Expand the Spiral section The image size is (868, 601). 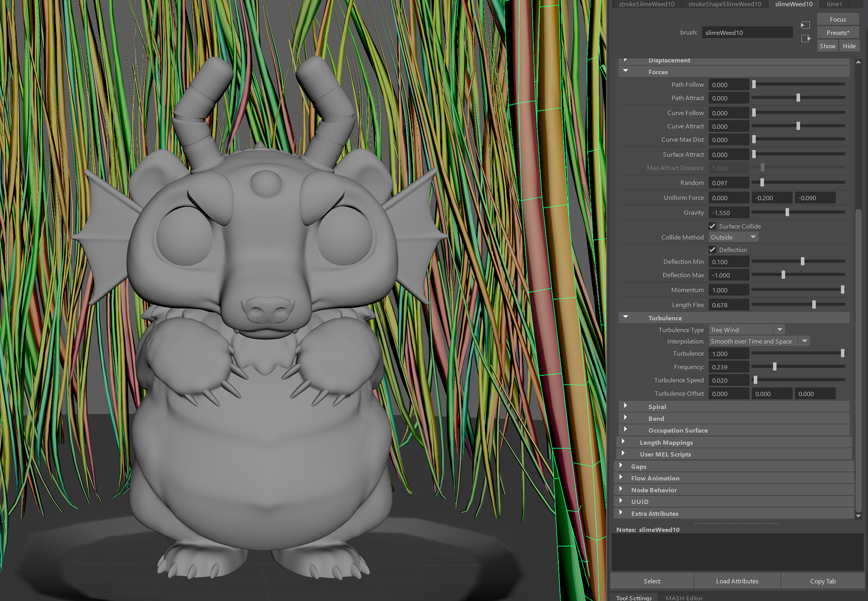(x=626, y=406)
